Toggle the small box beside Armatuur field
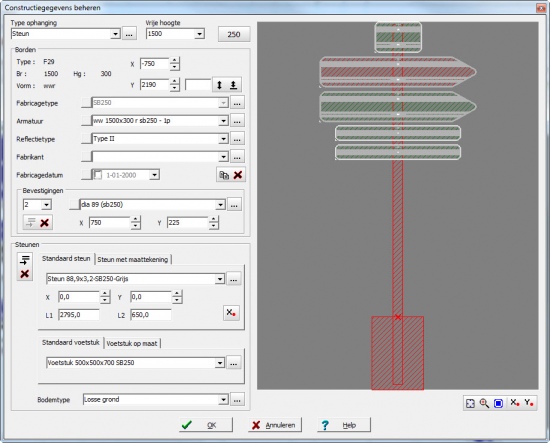Screen dimensions: 550x443 tap(86, 121)
